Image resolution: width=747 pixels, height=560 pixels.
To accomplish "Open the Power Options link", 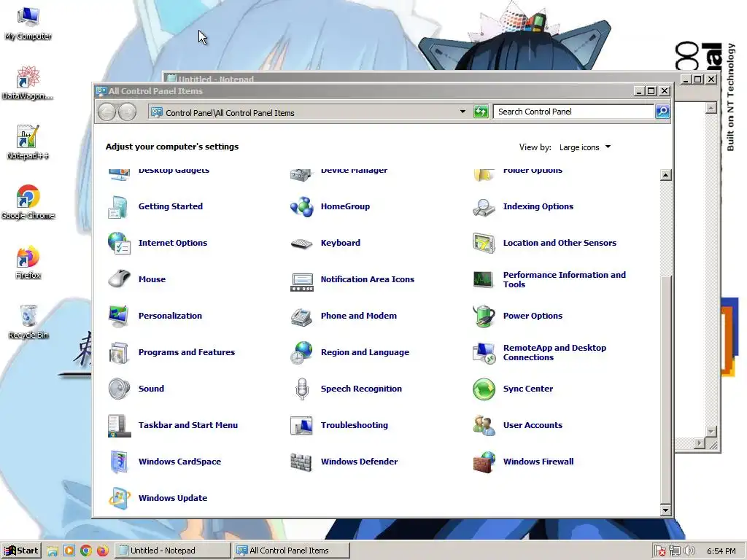I will (x=533, y=316).
